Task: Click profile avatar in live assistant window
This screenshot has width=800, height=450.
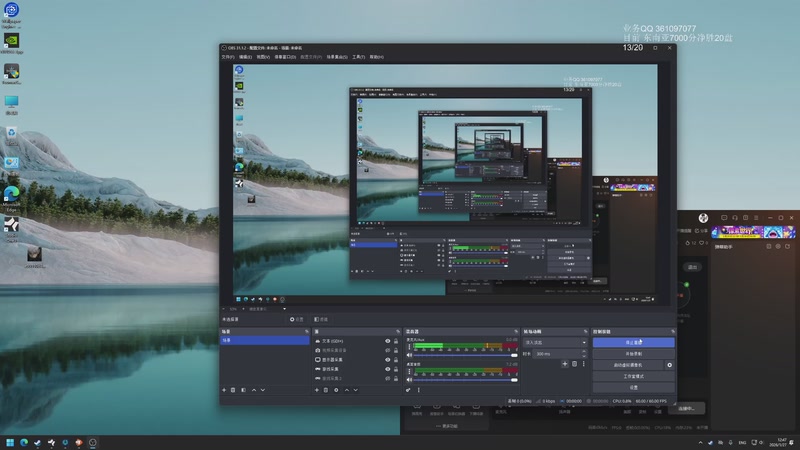Action: click(x=703, y=218)
